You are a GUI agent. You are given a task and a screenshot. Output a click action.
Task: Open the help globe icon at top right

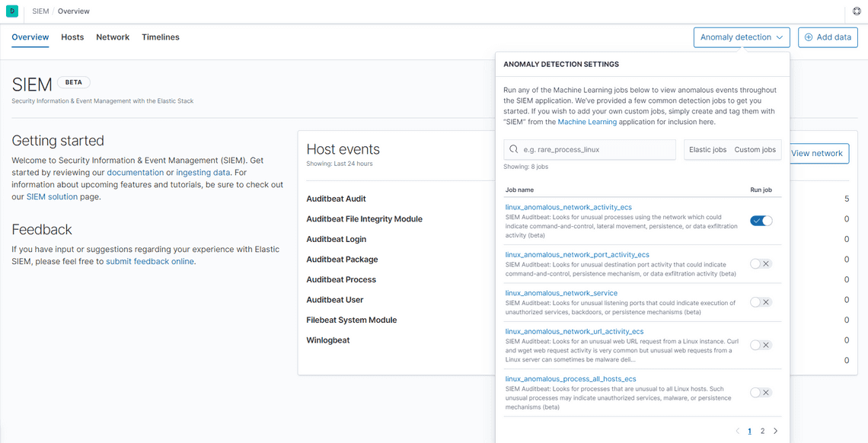[857, 11]
